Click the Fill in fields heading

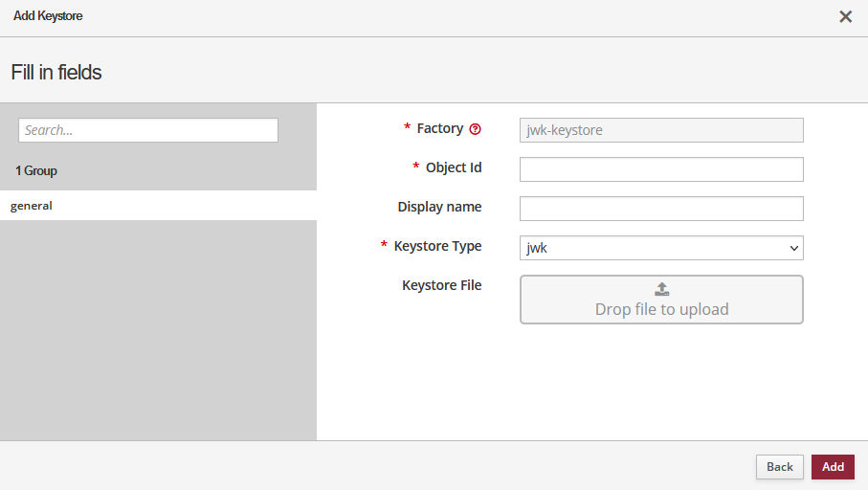click(56, 72)
